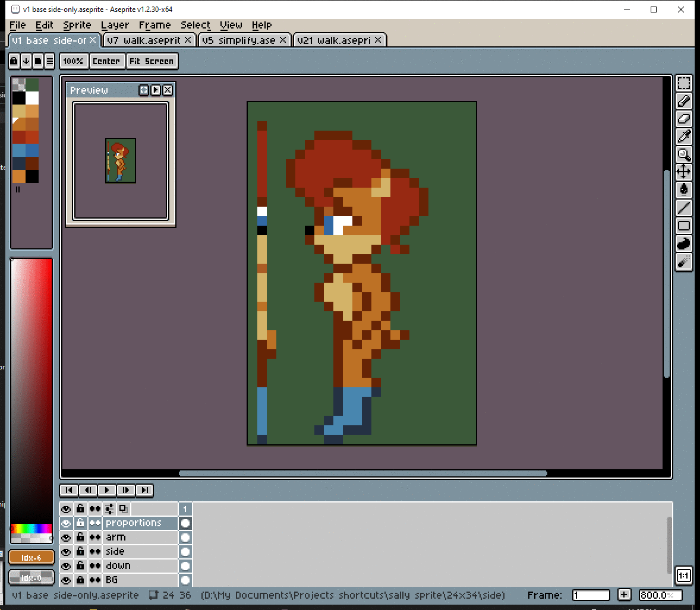Toggle visibility of the down layer
This screenshot has width=700, height=610.
coord(66,566)
